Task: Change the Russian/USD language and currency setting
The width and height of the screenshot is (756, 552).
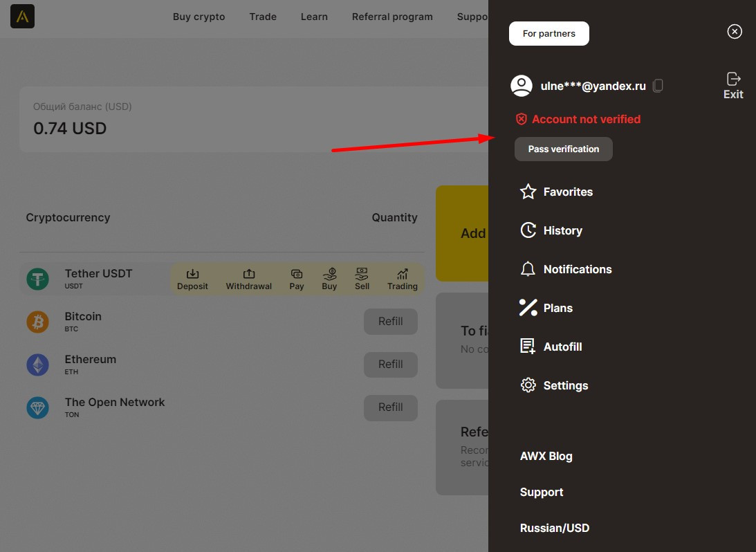Action: (x=554, y=528)
